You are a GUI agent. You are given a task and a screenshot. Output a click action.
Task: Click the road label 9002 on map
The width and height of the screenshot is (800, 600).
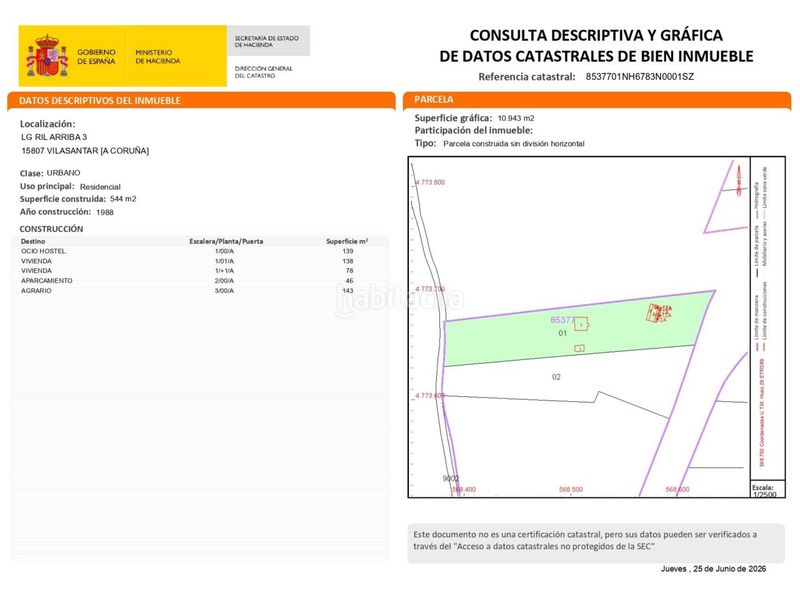[x=451, y=479]
